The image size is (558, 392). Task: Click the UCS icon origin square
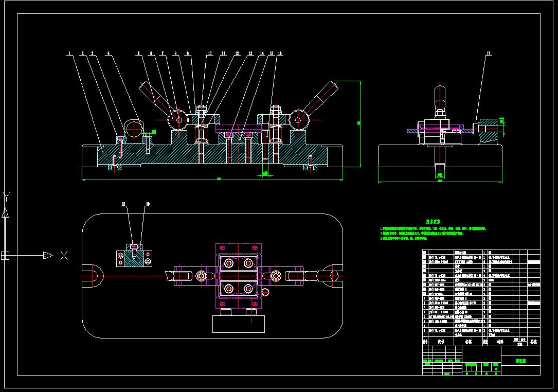pyautogui.click(x=5, y=256)
